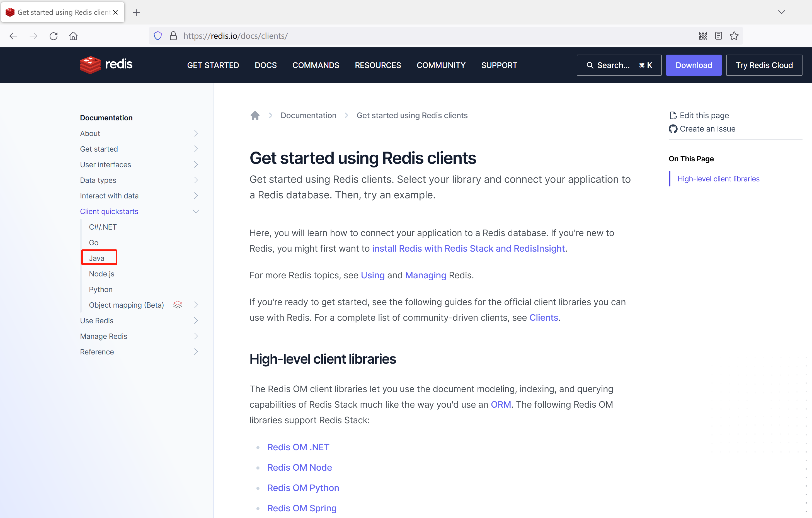The width and height of the screenshot is (812, 518).
Task: Open the COMMANDS menu in navbar
Action: tap(316, 65)
